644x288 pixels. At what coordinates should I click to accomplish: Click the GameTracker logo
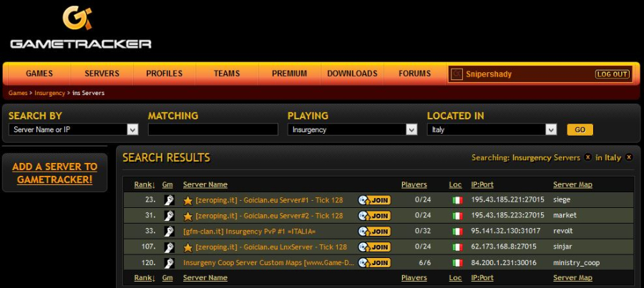tap(80, 29)
